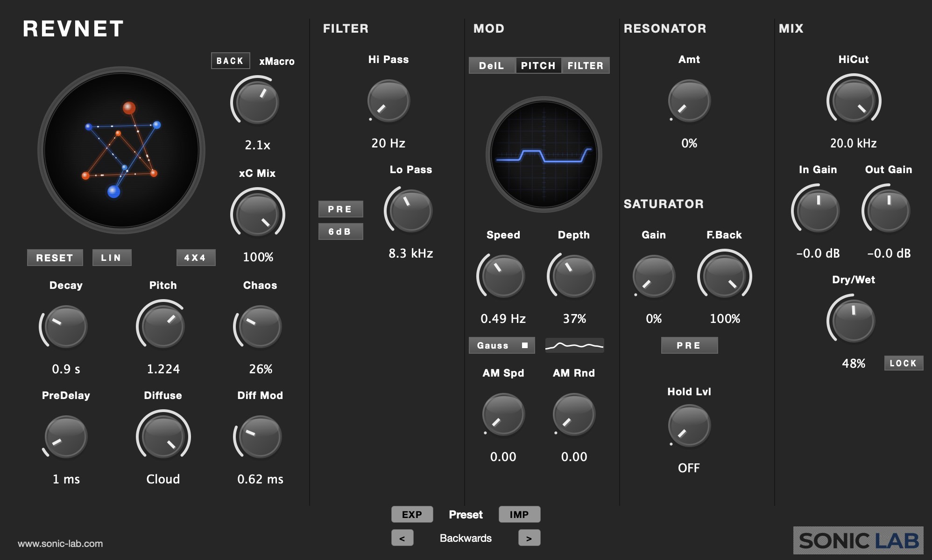Image resolution: width=932 pixels, height=560 pixels.
Task: Toggle LIN mode
Action: point(111,257)
